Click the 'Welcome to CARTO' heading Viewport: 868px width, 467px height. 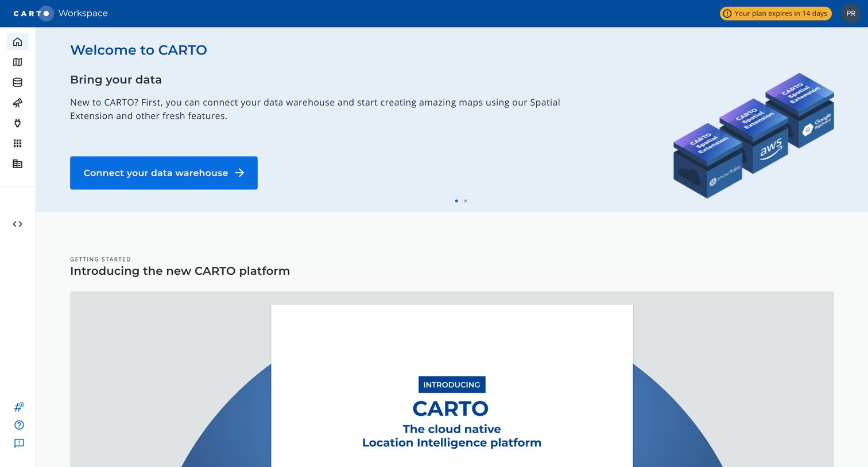[x=138, y=50]
